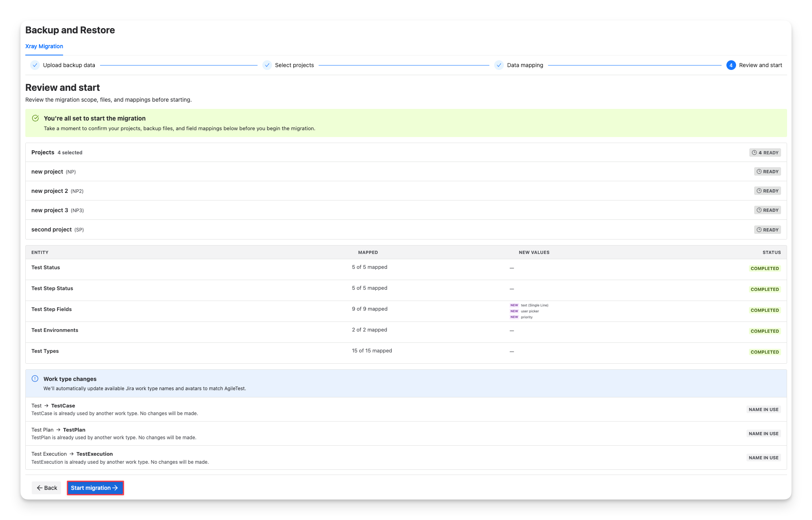Viewport: 812px width, 520px height.
Task: Go to Data mapping step
Action: coord(525,65)
